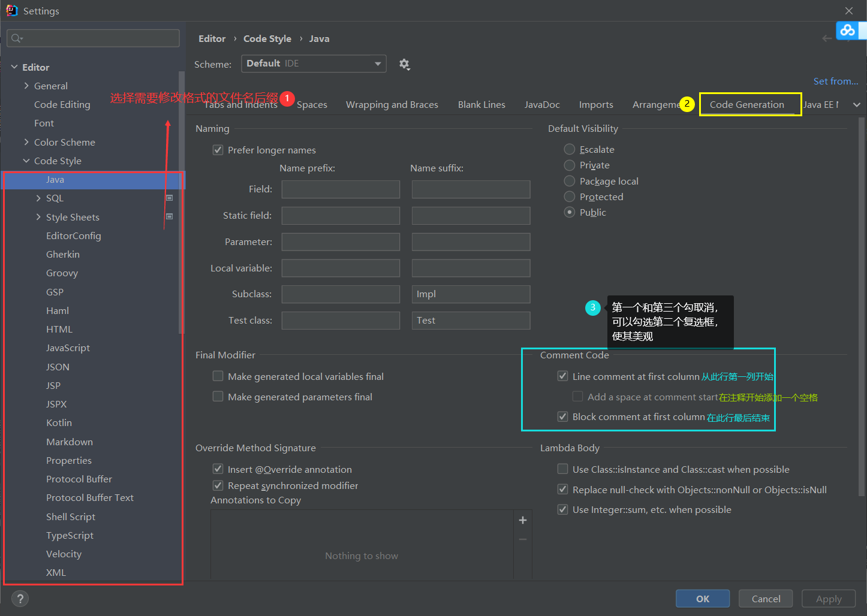This screenshot has width=867, height=616.
Task: Select Markdown in the tree
Action: click(70, 442)
